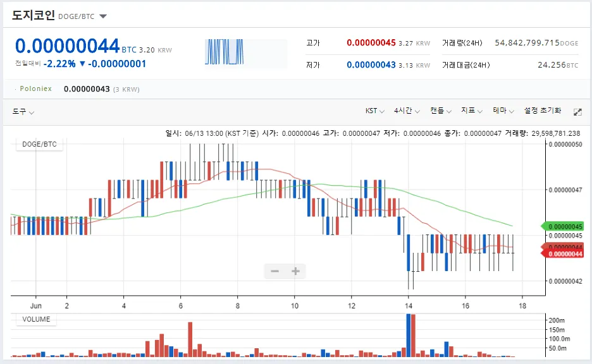This screenshot has height=364, width=592.
Task: Toggle the VOLUME legend label
Action: (36, 319)
